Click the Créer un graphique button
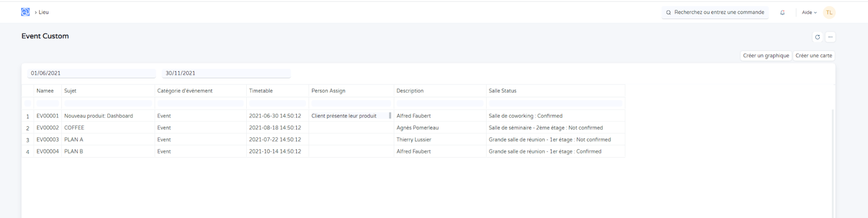The image size is (868, 218). click(x=765, y=55)
